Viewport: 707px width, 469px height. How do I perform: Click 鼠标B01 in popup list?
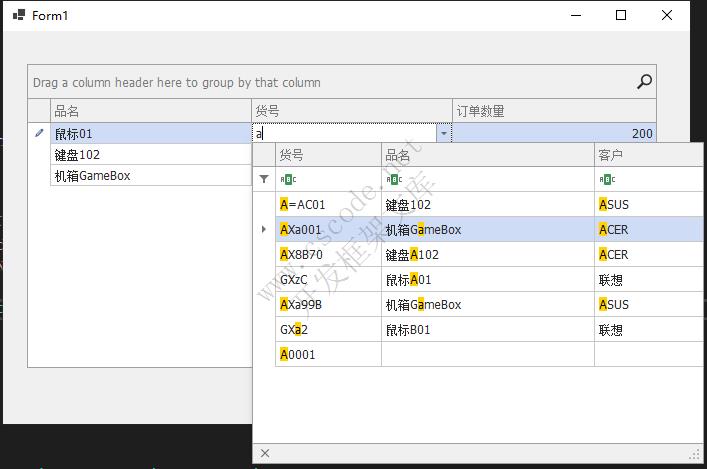[488, 330]
